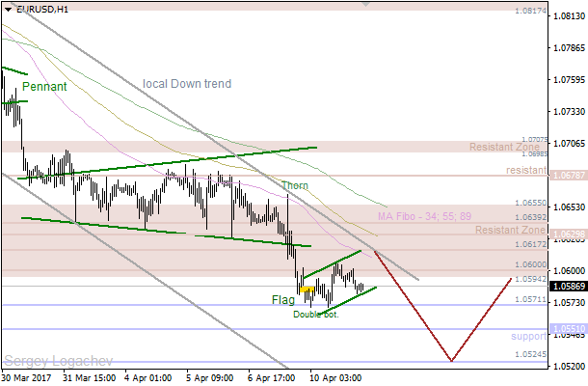588x386 pixels.
Task: Click the '6 Apr 17:00' time axis label
Action: click(271, 377)
